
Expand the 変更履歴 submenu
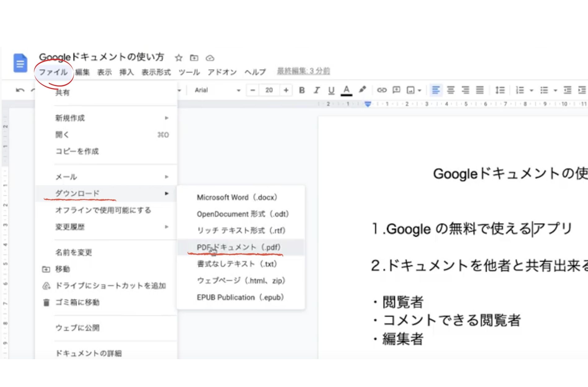(x=106, y=227)
